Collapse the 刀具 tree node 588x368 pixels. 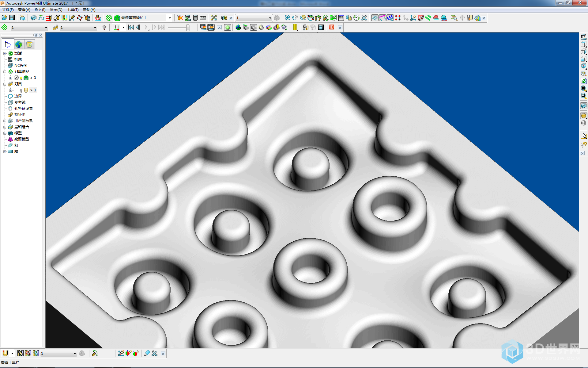(5, 84)
